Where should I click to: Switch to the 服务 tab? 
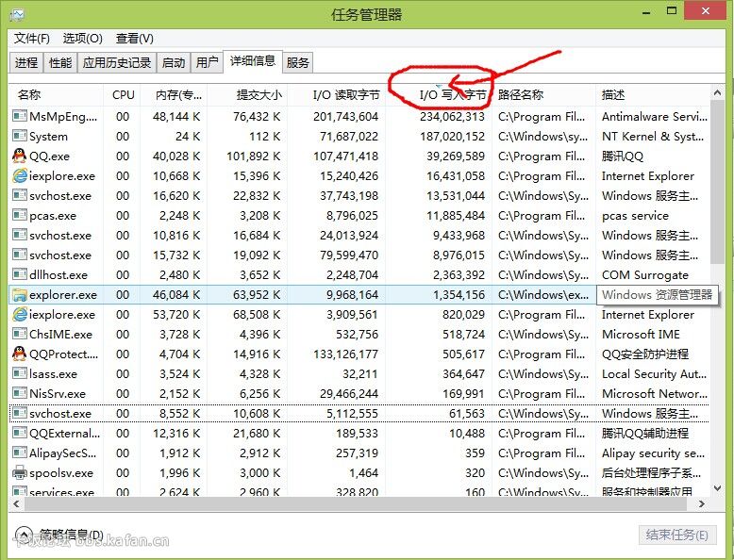point(298,62)
